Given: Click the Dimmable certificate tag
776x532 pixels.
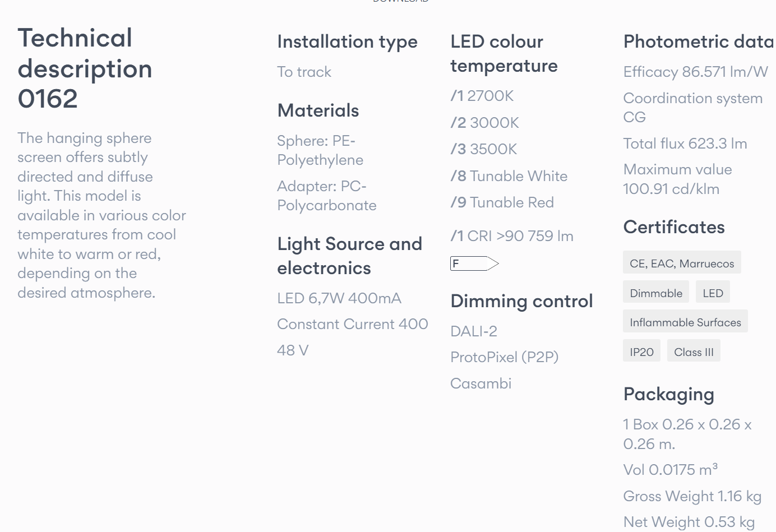Looking at the screenshot, I should [656, 292].
